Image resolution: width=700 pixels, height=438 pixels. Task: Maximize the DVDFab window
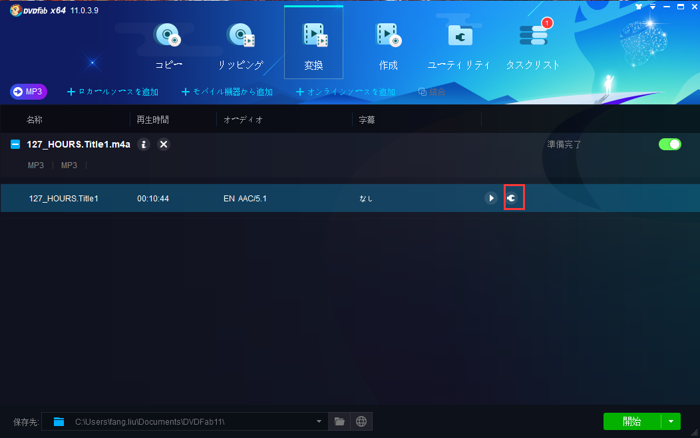coord(680,7)
